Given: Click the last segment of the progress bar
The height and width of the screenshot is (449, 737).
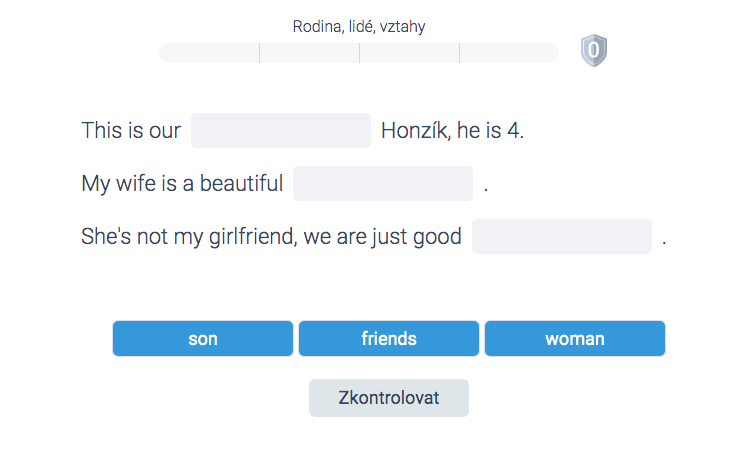Looking at the screenshot, I should [x=510, y=53].
